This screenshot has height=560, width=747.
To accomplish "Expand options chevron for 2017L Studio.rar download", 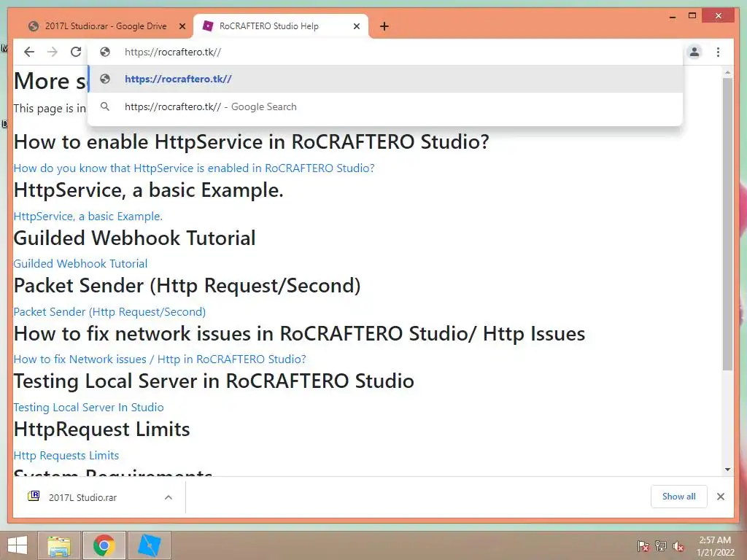I will pyautogui.click(x=169, y=497).
